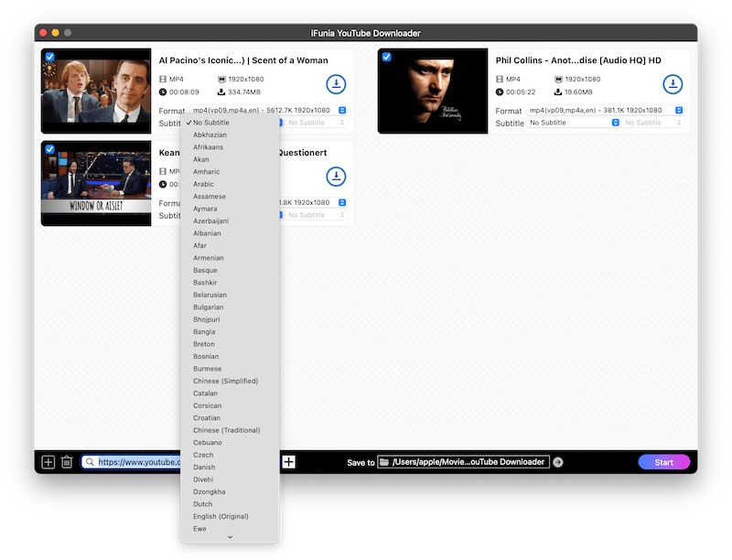Click the folder icon next to Save to
Image resolution: width=732 pixels, height=560 pixels.
coord(384,462)
